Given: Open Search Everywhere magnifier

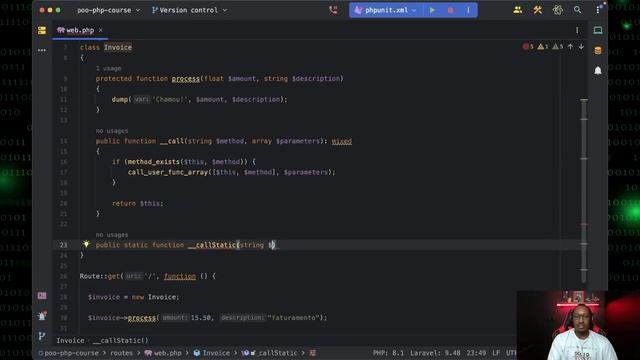Looking at the screenshot, I should (x=577, y=10).
